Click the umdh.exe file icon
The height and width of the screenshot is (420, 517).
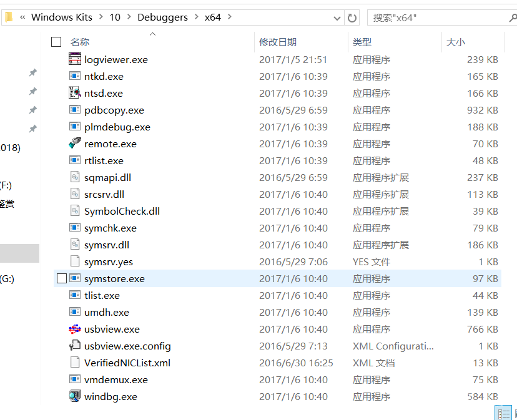point(75,311)
